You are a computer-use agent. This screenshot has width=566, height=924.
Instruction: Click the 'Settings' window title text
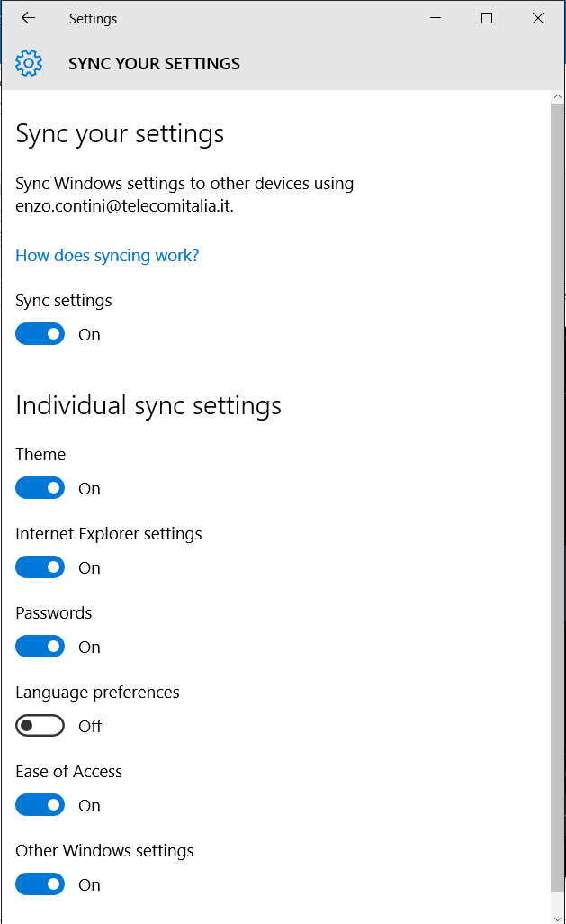coord(93,19)
